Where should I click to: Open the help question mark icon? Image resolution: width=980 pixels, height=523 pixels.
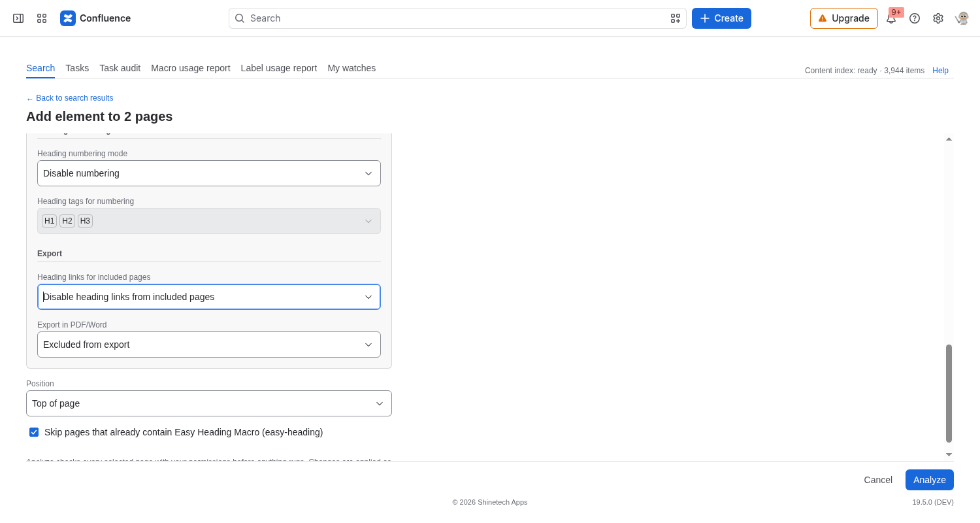point(915,18)
